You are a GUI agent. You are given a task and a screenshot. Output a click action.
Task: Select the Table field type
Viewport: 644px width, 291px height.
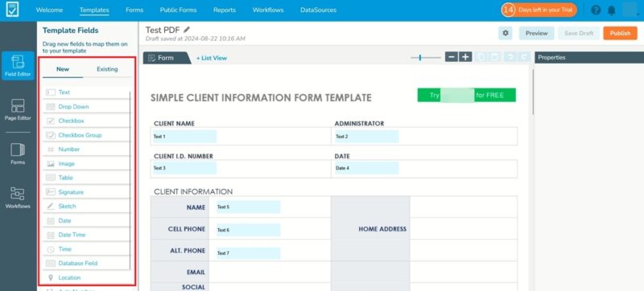(x=86, y=178)
